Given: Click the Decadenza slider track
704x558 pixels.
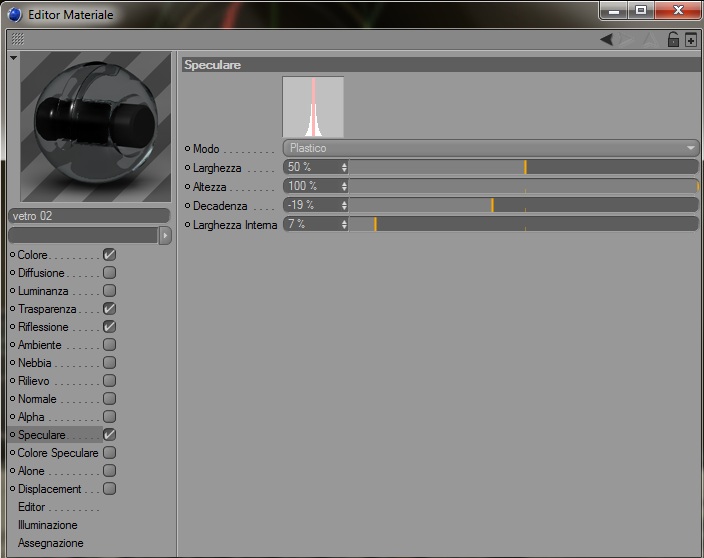Looking at the screenshot, I should point(524,205).
